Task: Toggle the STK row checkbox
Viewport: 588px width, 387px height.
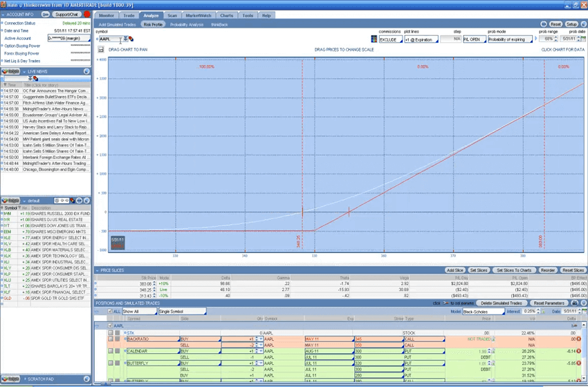Action: coord(111,332)
